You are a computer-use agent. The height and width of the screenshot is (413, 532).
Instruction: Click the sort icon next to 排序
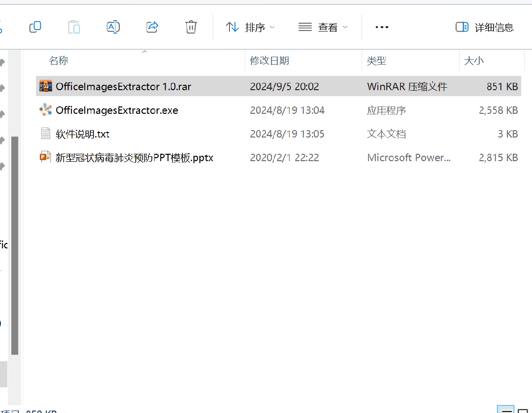coord(233,27)
